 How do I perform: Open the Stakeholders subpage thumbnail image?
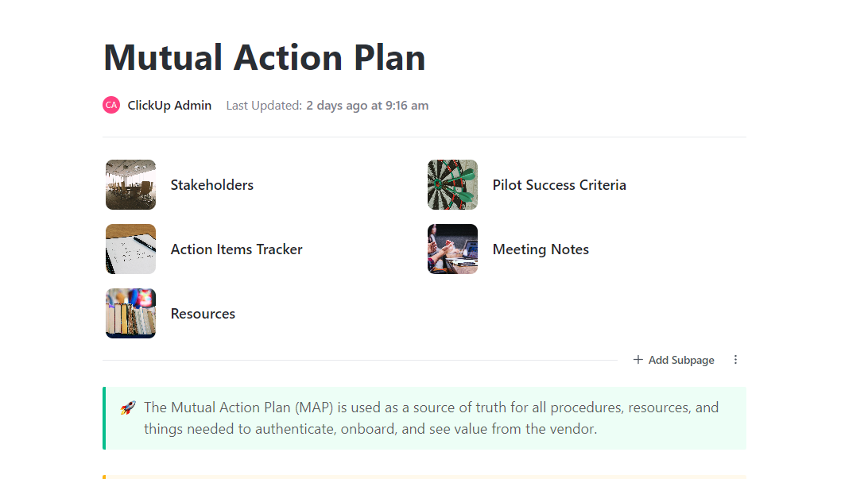(x=130, y=184)
